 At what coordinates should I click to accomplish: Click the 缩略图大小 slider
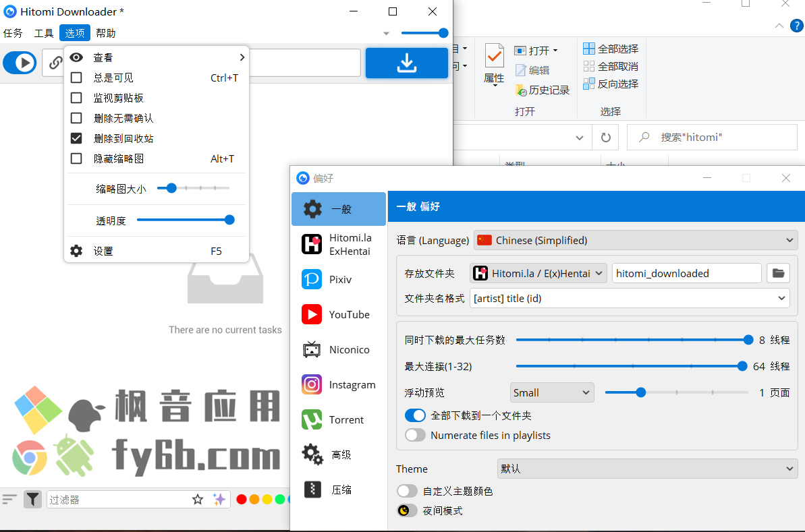[193, 188]
